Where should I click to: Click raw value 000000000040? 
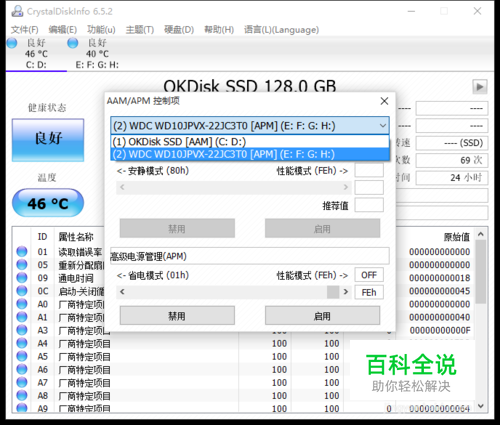[440, 317]
